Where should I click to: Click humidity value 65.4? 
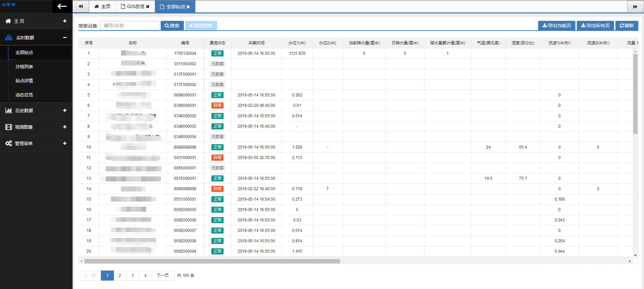523,147
